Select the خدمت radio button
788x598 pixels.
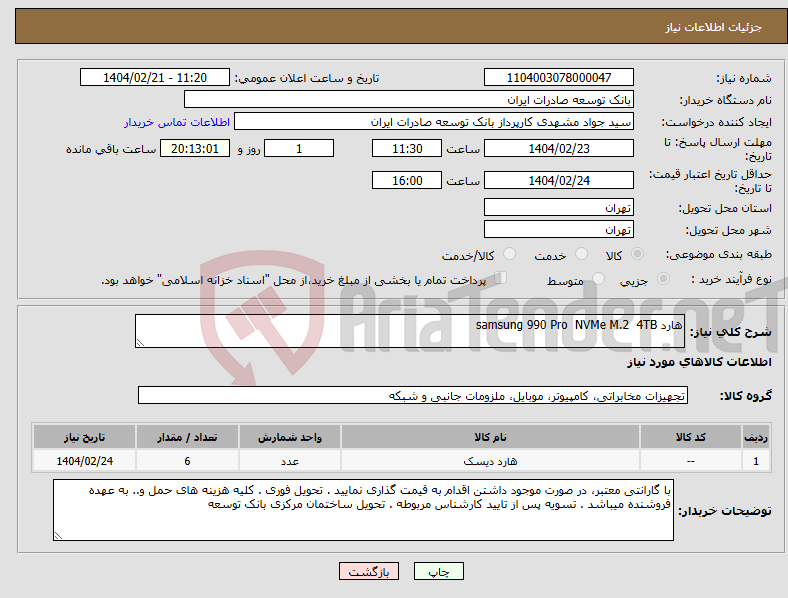coord(581,254)
